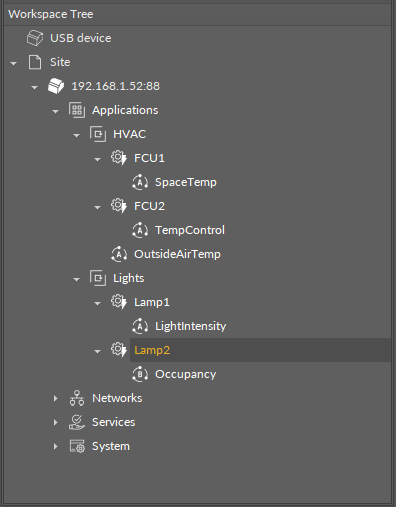Click the System settings icon
Screen dimensions: 396x507
click(77, 446)
